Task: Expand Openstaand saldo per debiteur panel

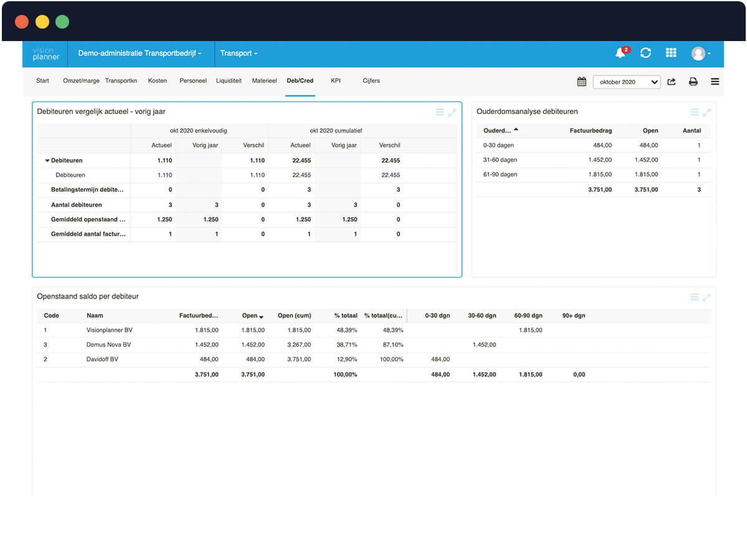Action: pos(707,297)
